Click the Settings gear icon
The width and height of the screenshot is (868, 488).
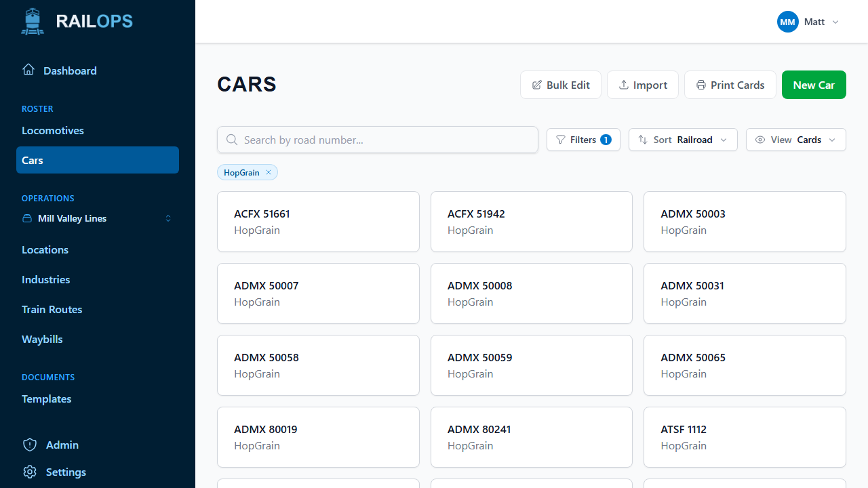[x=30, y=472]
